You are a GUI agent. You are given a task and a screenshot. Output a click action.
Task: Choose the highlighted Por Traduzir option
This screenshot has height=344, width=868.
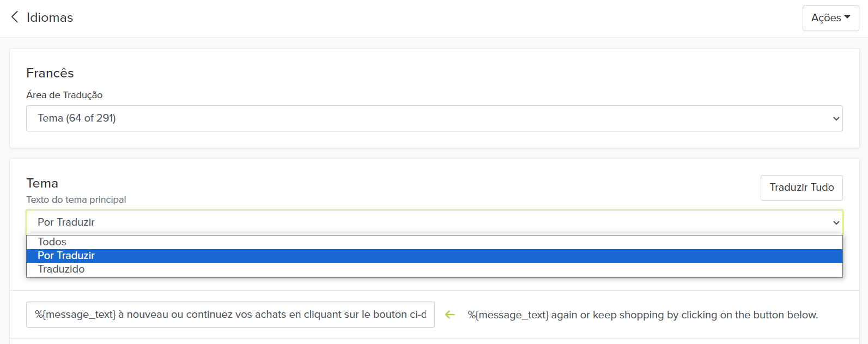pyautogui.click(x=66, y=256)
